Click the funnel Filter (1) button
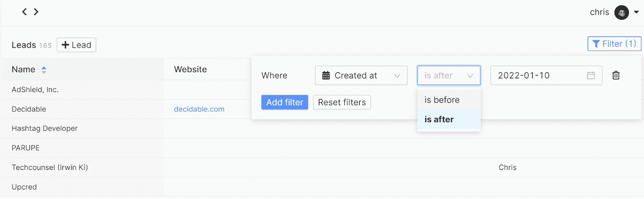Screen dimensions: 644x199 [614, 44]
